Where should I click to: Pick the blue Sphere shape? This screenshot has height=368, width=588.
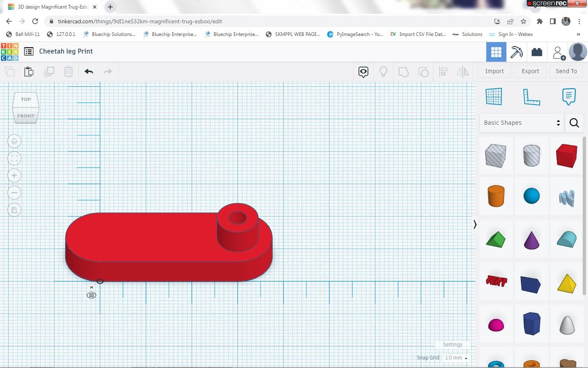pyautogui.click(x=531, y=196)
